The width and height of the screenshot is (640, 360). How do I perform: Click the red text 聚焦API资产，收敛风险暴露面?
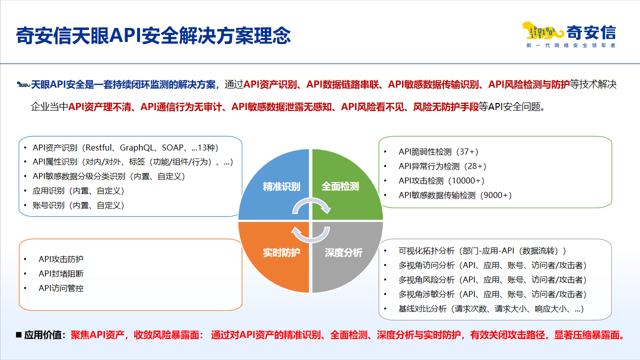pyautogui.click(x=135, y=335)
